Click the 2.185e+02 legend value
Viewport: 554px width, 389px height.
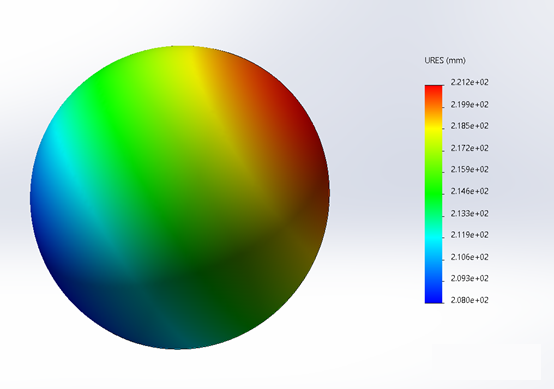[x=470, y=126]
